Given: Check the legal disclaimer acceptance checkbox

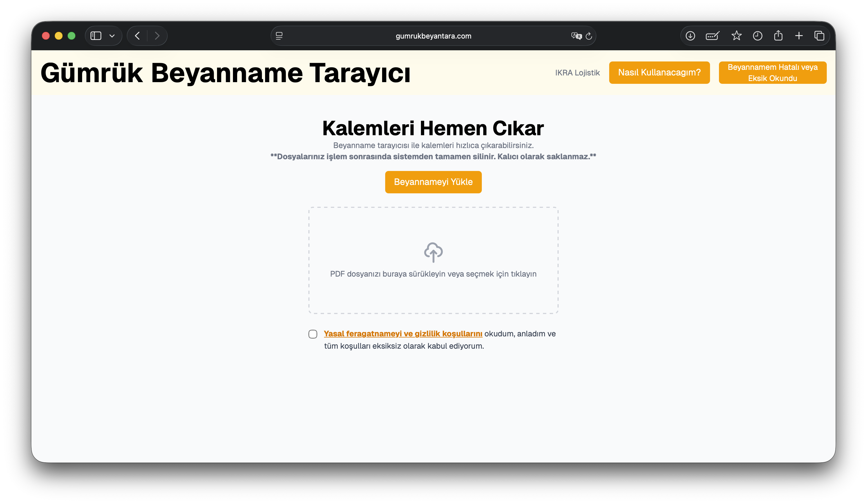Looking at the screenshot, I should click(x=313, y=334).
